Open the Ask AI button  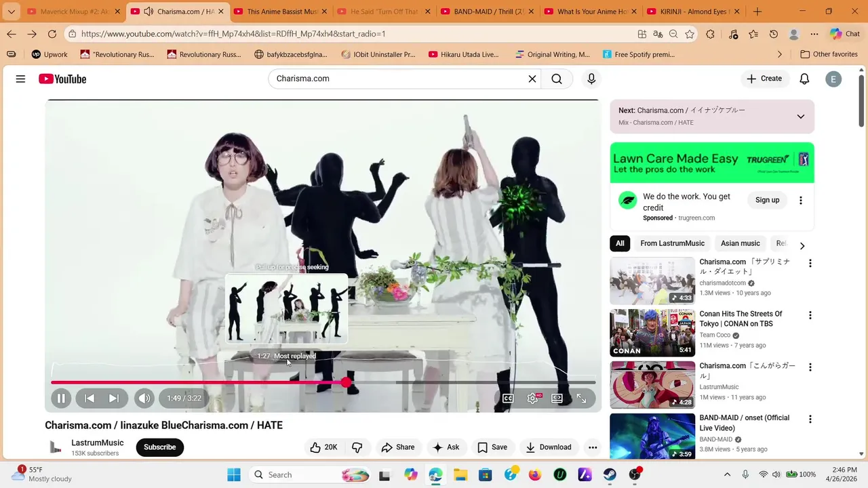446,447
